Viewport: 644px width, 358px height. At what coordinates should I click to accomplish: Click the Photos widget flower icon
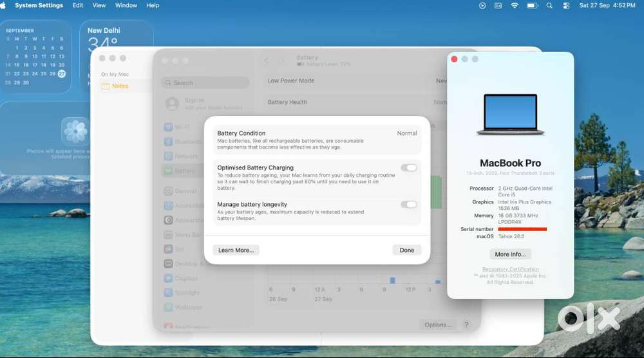pos(75,131)
